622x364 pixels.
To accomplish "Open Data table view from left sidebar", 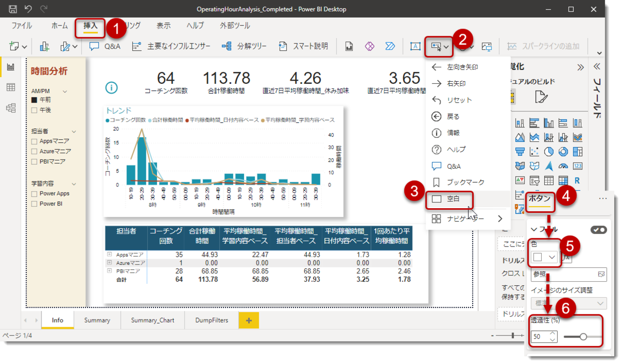I will tap(10, 87).
